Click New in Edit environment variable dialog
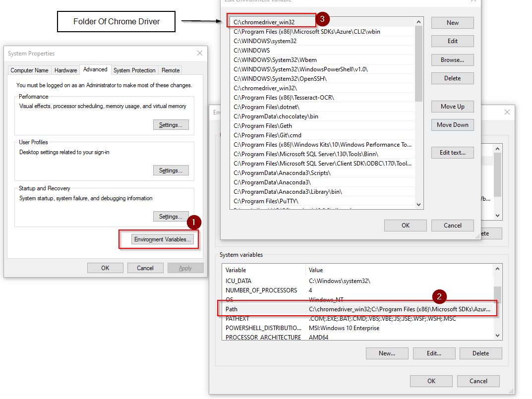Screen dimensions: 532x399 (453, 23)
